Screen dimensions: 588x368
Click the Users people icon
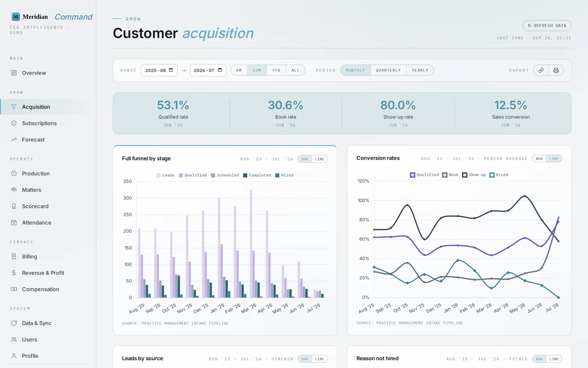coord(14,340)
